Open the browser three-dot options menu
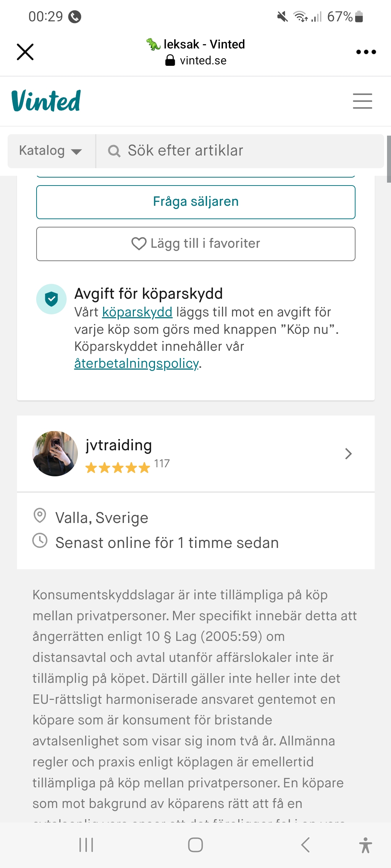This screenshot has height=868, width=391. pyautogui.click(x=366, y=52)
